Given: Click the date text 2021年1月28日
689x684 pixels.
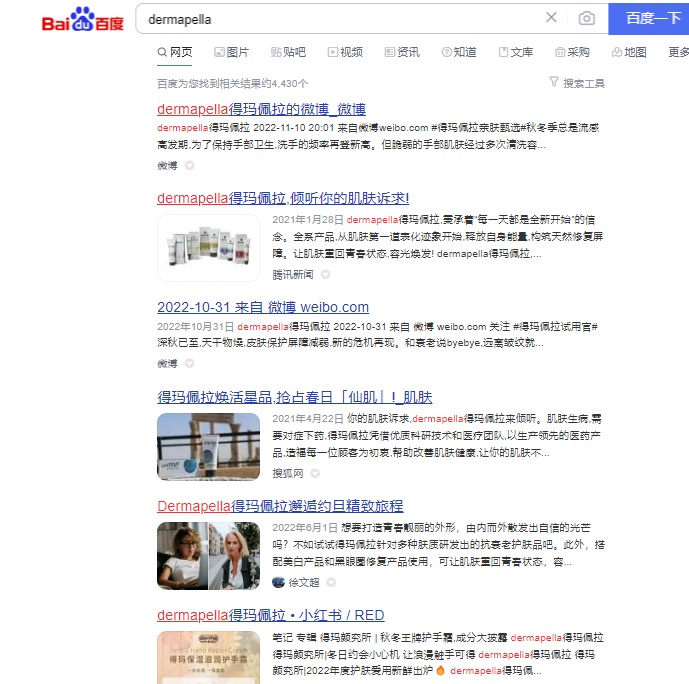Looking at the screenshot, I should (308, 219).
